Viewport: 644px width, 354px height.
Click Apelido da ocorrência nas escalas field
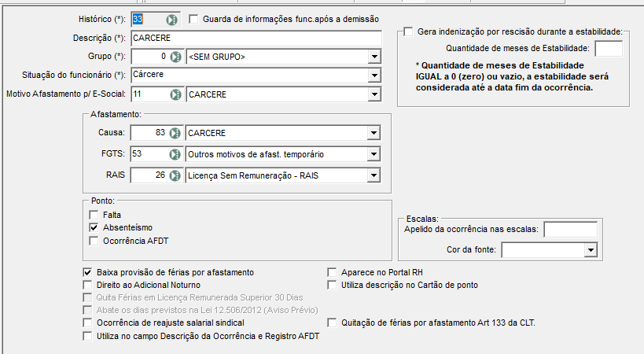tap(571, 230)
